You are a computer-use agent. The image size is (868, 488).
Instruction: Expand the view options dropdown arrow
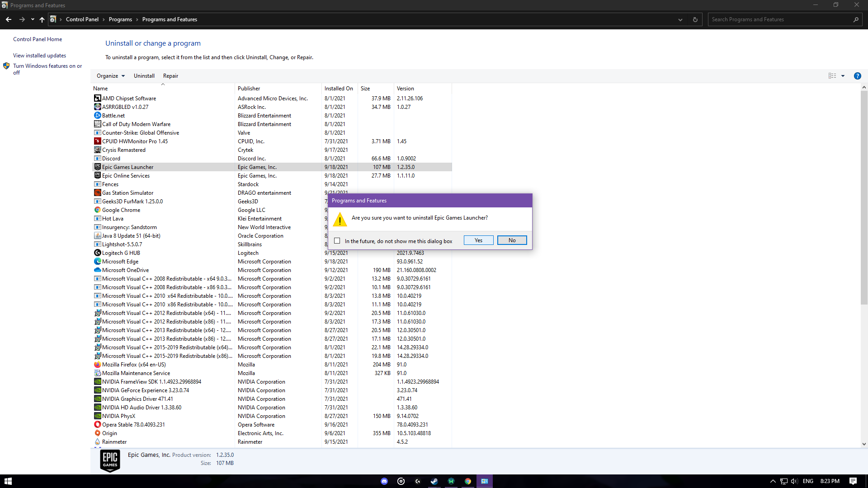coord(843,76)
